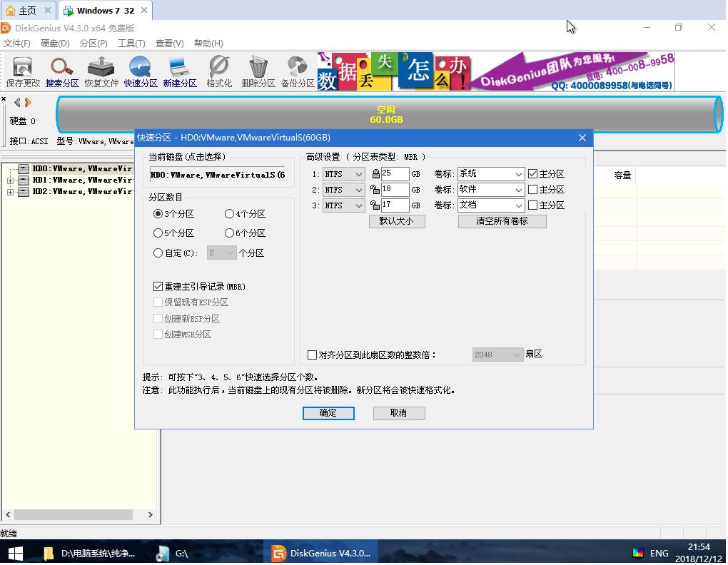Toggle the unlock icon beside size 17 GB
728x565 pixels.
tap(375, 205)
